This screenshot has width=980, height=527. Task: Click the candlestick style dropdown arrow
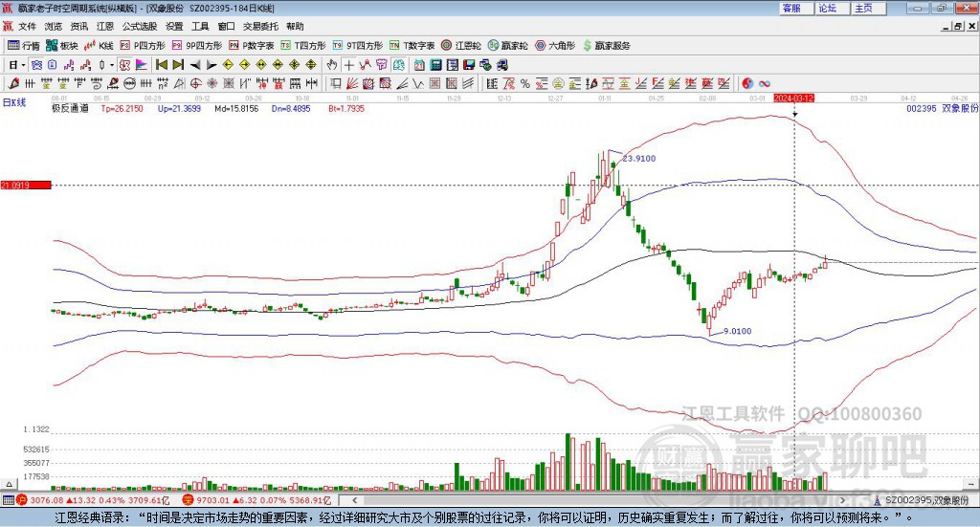click(x=112, y=65)
